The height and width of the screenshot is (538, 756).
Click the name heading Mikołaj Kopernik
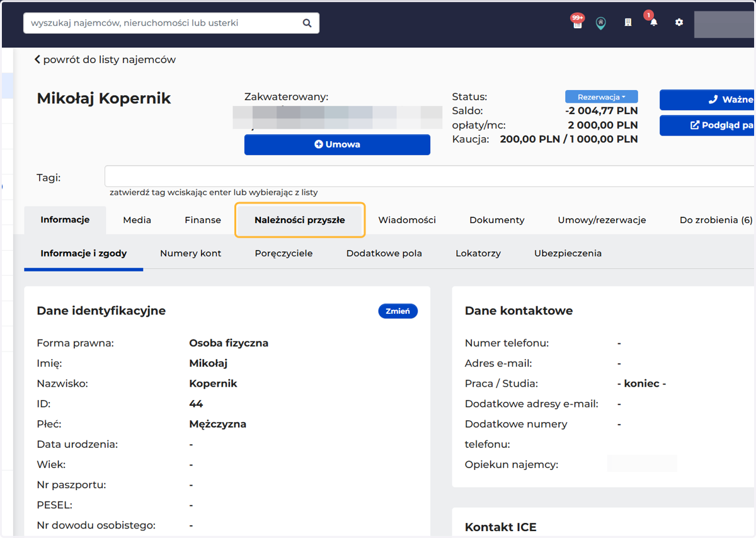click(104, 99)
